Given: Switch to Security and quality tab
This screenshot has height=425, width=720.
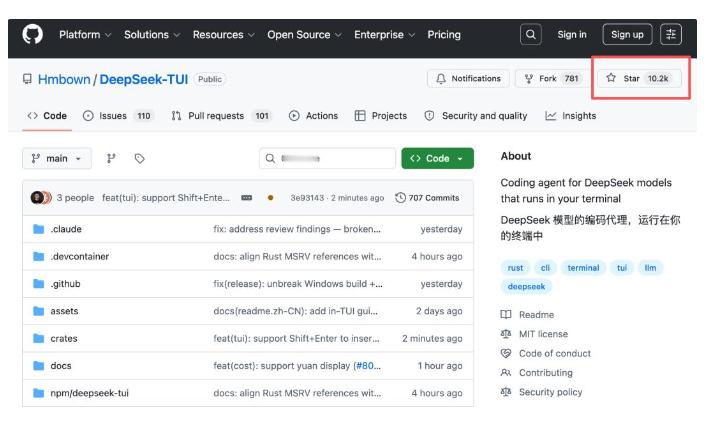Looking at the screenshot, I should pyautogui.click(x=475, y=116).
